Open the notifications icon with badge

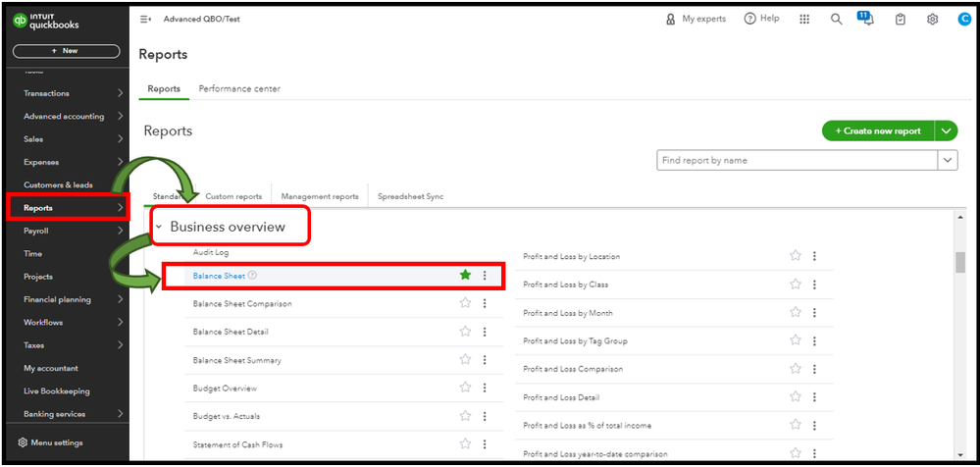866,19
